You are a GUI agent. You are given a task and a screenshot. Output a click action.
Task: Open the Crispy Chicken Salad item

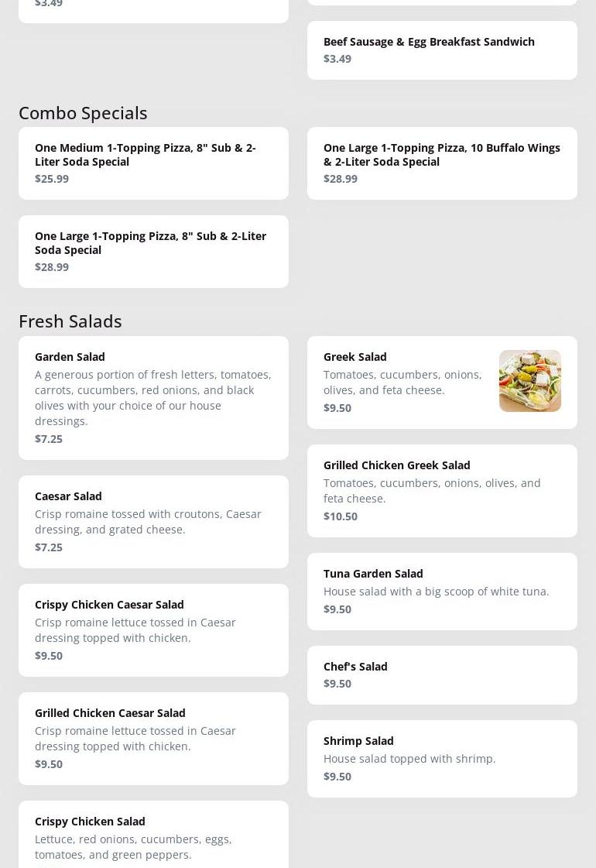coord(153,836)
